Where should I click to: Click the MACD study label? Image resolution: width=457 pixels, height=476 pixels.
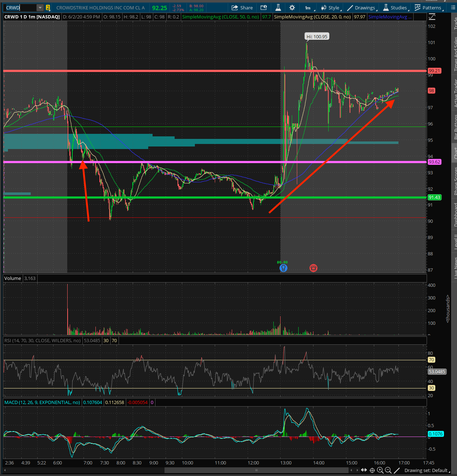[42, 402]
